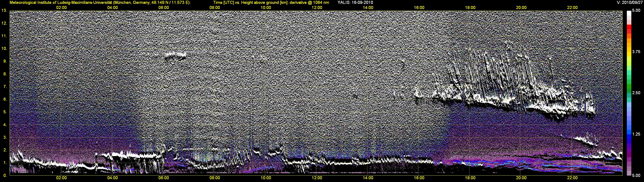The image size is (644, 182).
Task: Click the 06:00 label on the bottom time axis
Action: coord(164,178)
